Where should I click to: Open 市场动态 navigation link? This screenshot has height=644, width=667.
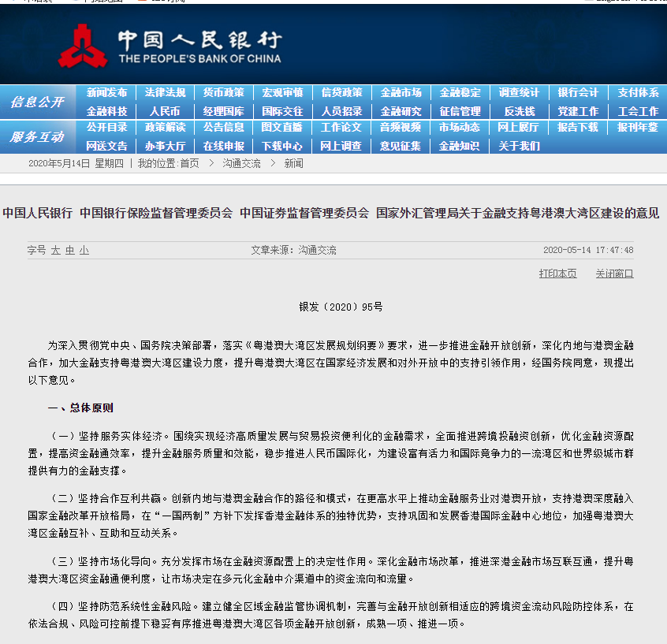coord(459,127)
